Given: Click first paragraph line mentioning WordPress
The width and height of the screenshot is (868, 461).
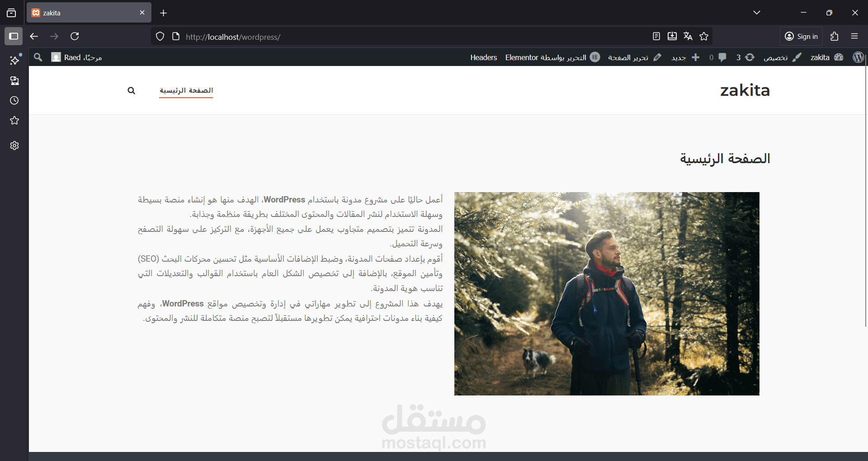Looking at the screenshot, I should [x=290, y=199].
